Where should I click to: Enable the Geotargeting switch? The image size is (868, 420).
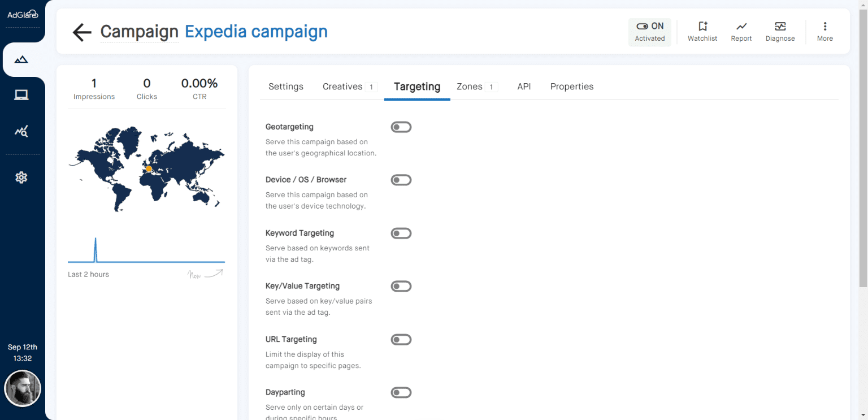(x=401, y=127)
